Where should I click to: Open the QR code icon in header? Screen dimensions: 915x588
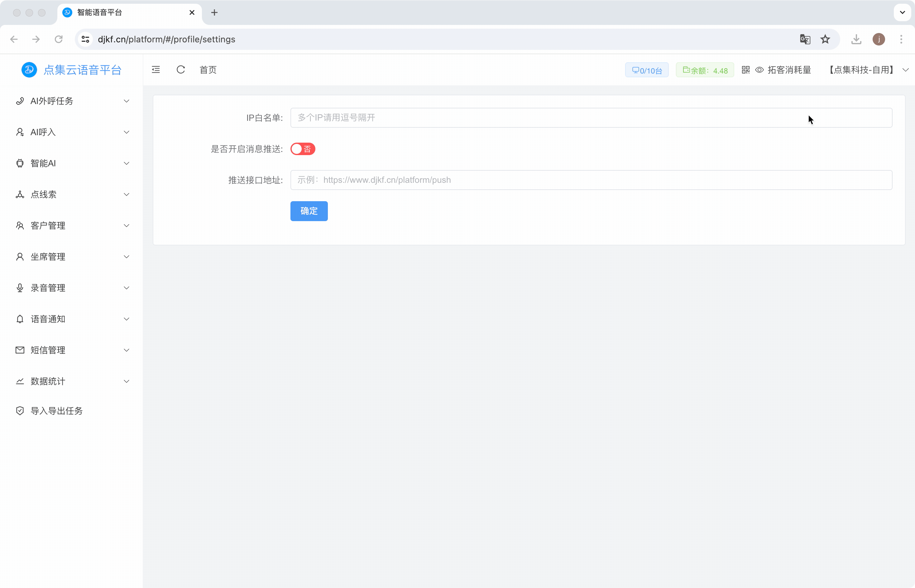click(x=745, y=70)
